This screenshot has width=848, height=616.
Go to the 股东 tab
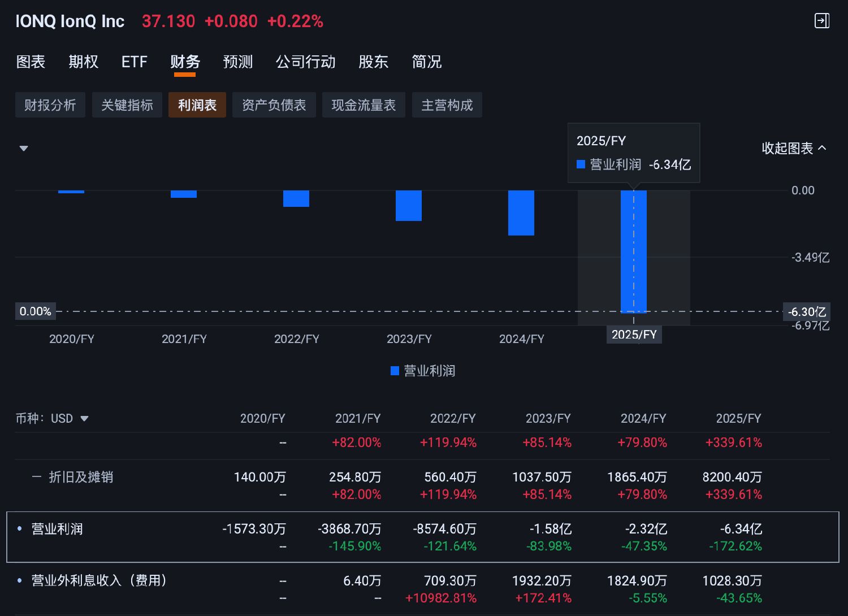tap(373, 62)
